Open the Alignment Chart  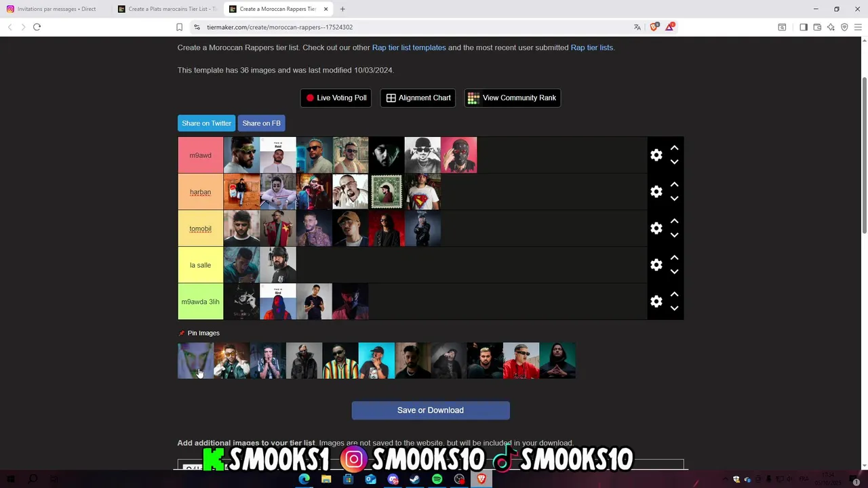click(418, 98)
